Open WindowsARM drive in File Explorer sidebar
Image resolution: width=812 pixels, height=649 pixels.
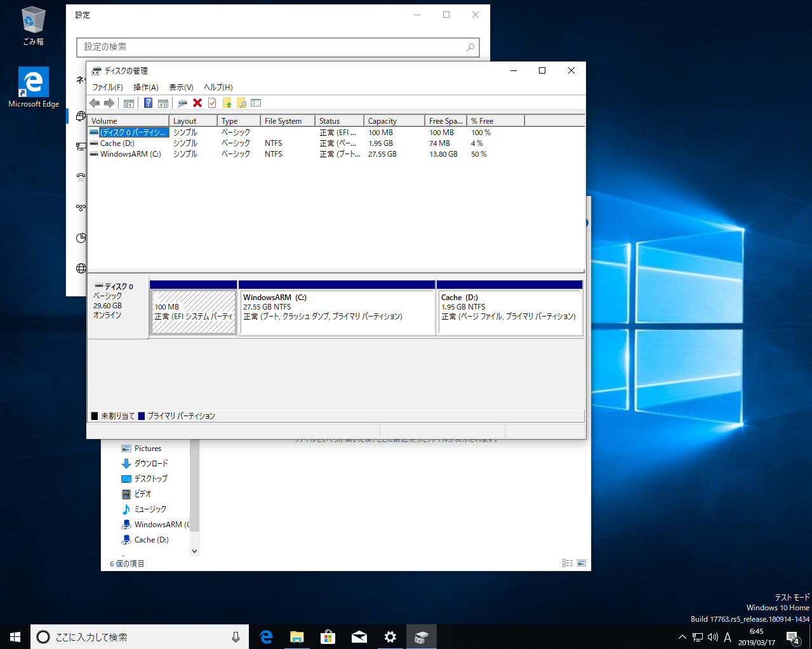tap(155, 525)
